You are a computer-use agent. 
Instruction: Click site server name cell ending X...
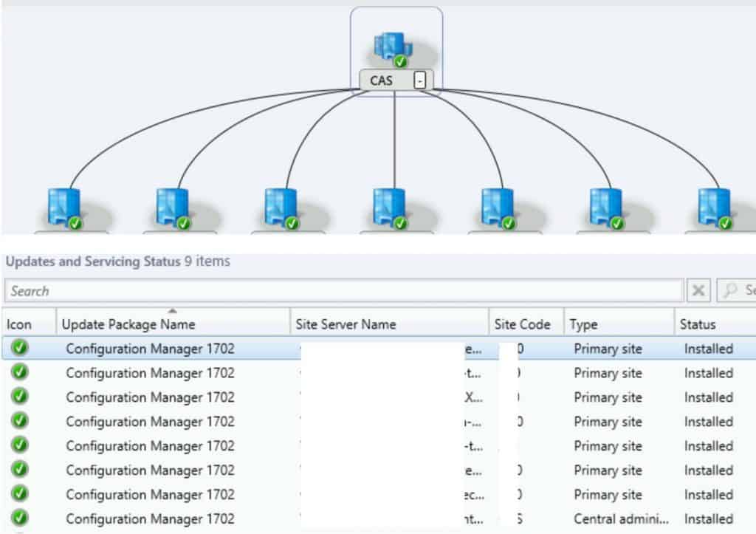coord(391,397)
